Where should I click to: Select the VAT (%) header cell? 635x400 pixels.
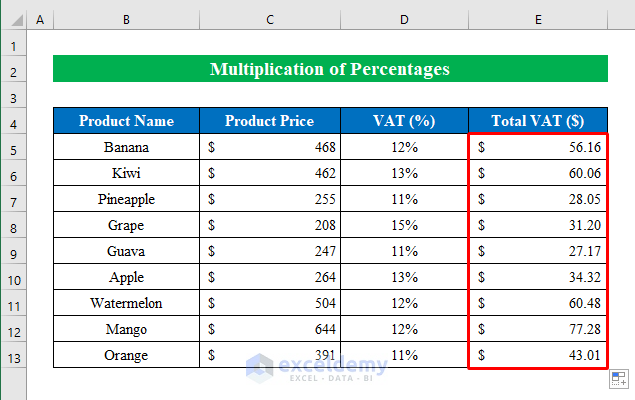[404, 121]
